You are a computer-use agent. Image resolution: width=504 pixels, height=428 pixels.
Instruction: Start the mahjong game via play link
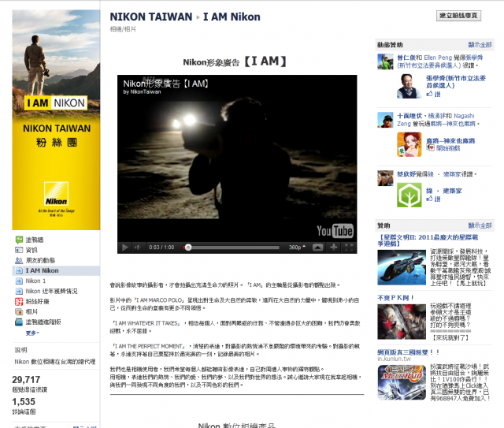coord(448,148)
